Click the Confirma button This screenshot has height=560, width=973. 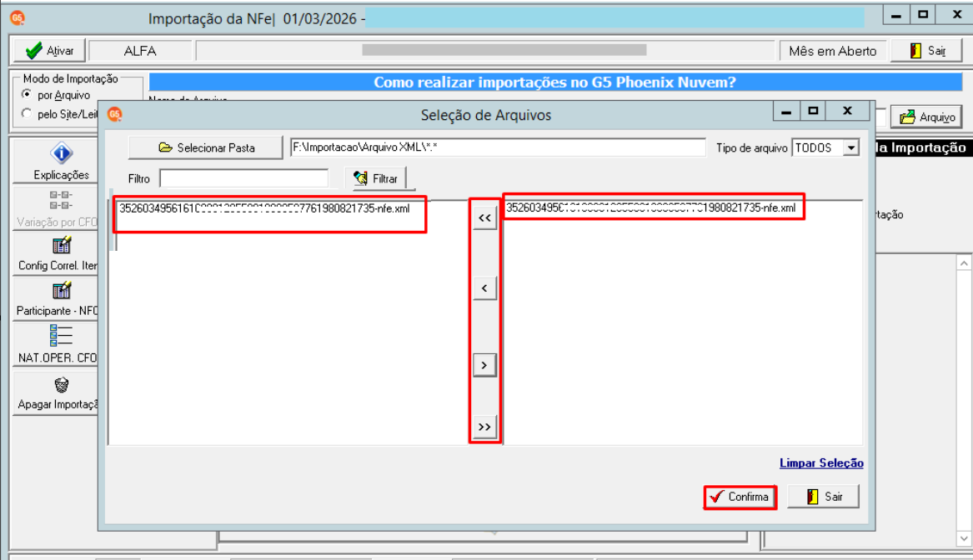[x=740, y=497]
